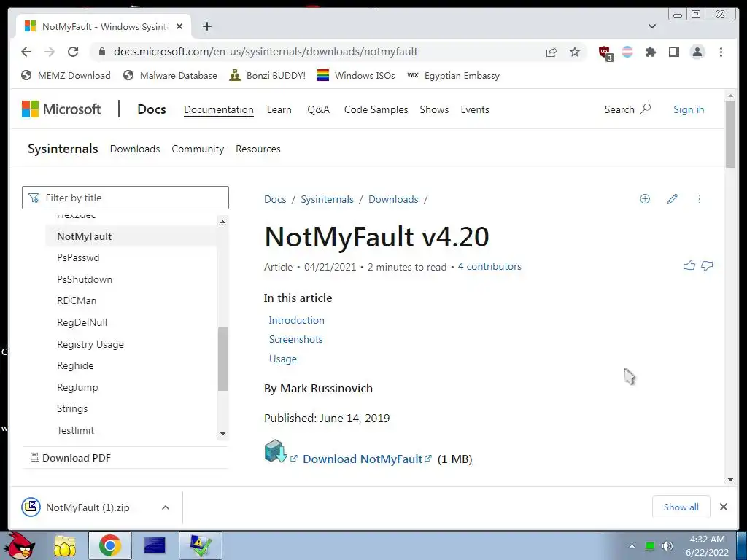Click the Download PDF button
Screen dimensions: 747x560
(x=71, y=458)
